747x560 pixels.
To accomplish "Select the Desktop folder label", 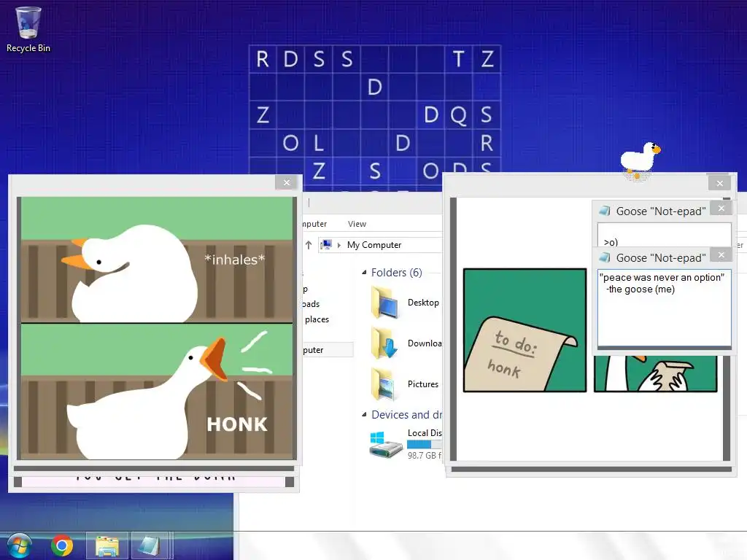I will pyautogui.click(x=423, y=303).
